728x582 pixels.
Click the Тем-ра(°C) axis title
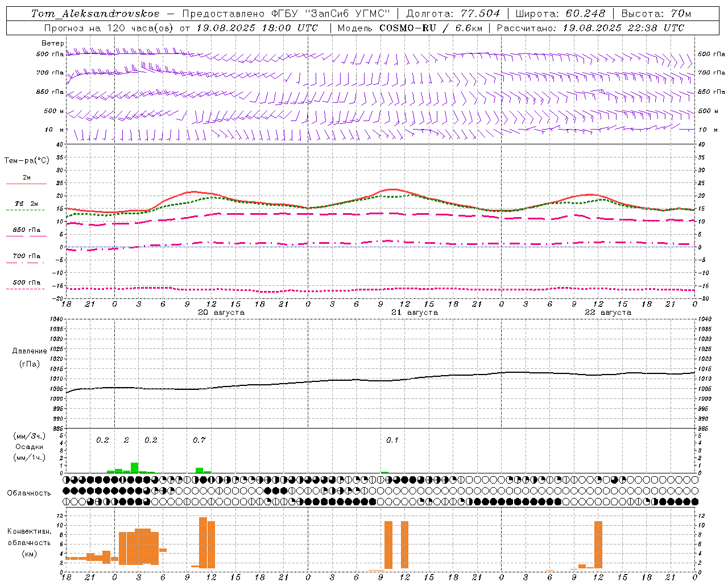(x=27, y=160)
